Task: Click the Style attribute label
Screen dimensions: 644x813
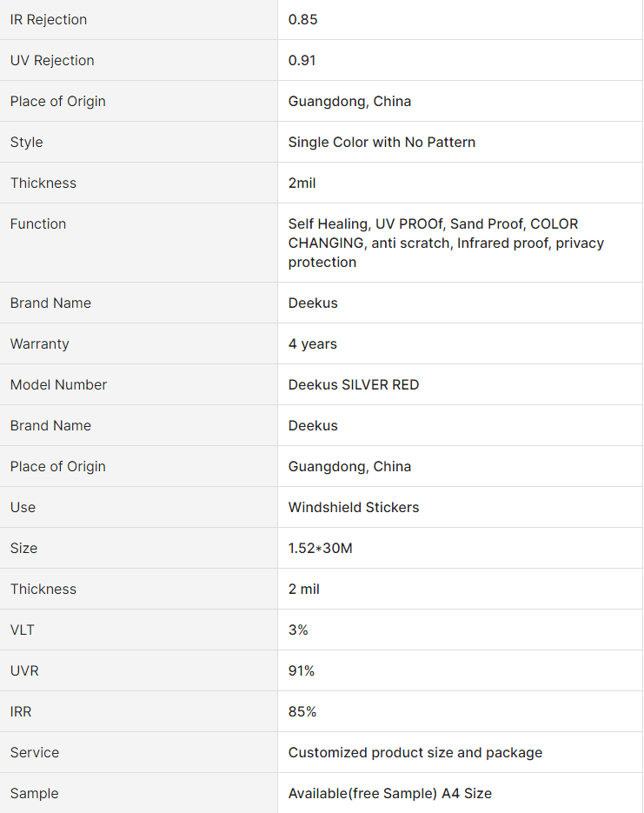Action: click(26, 142)
